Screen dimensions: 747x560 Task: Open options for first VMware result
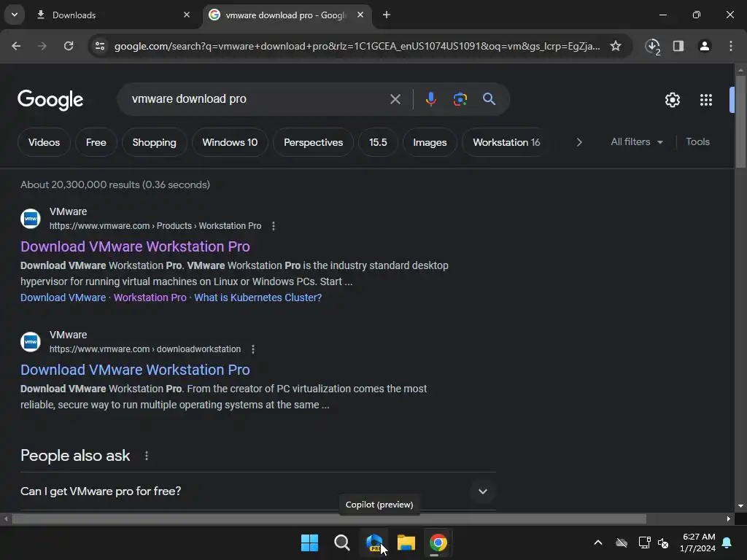(274, 226)
